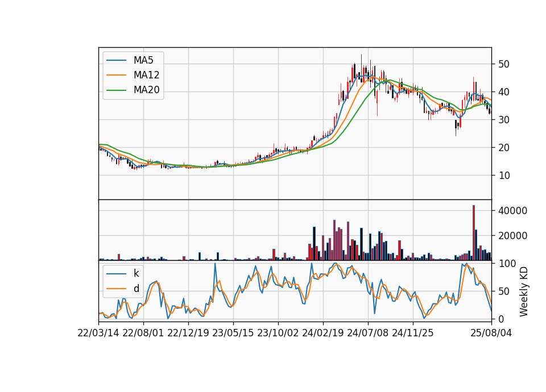
Task: Click the Weekly KD axis title
Action: coord(524,291)
